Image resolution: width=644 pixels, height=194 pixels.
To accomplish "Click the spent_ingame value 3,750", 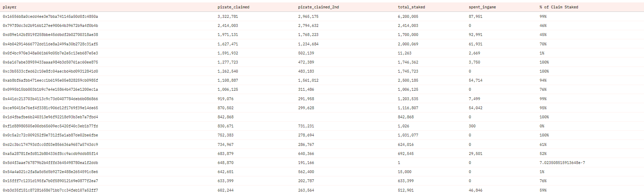I will pyautogui.click(x=474, y=62).
